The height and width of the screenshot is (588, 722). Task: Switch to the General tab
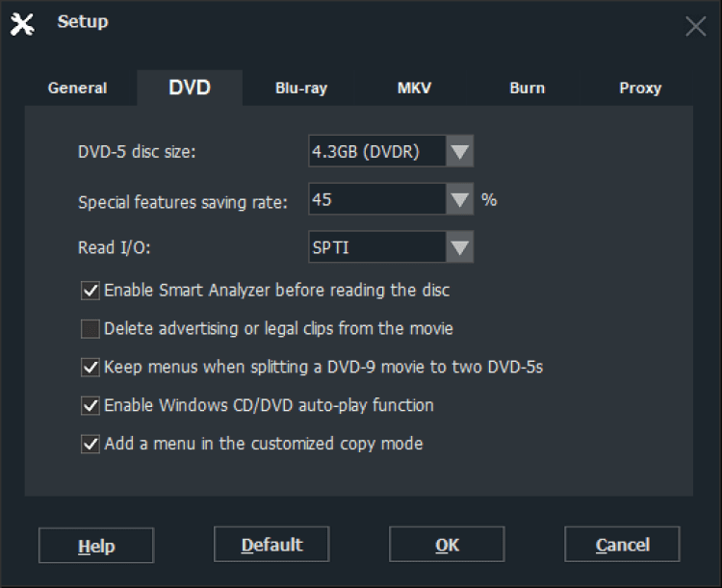click(78, 88)
